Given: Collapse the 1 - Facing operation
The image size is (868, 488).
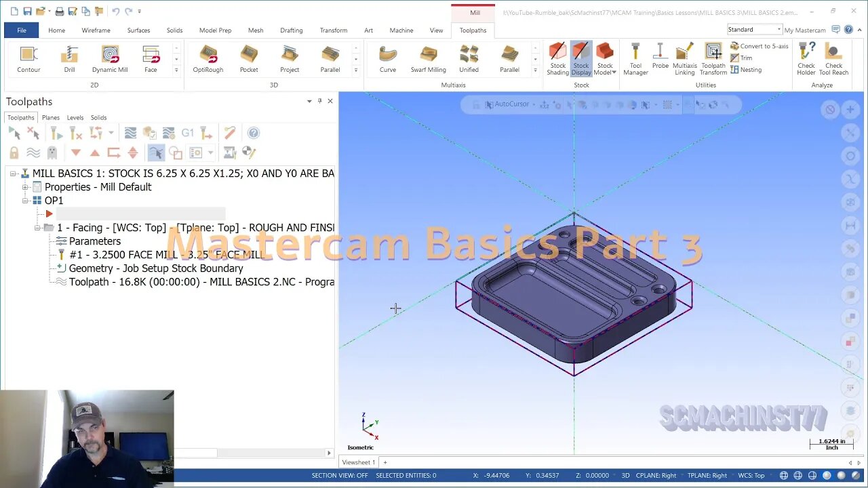Looking at the screenshot, I should (37, 228).
